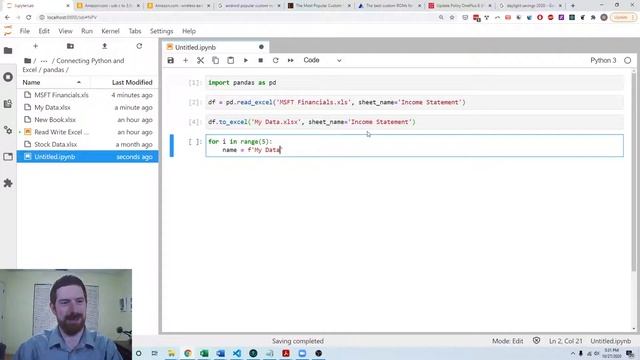Click the notebook vertical scrollbar

point(633,171)
